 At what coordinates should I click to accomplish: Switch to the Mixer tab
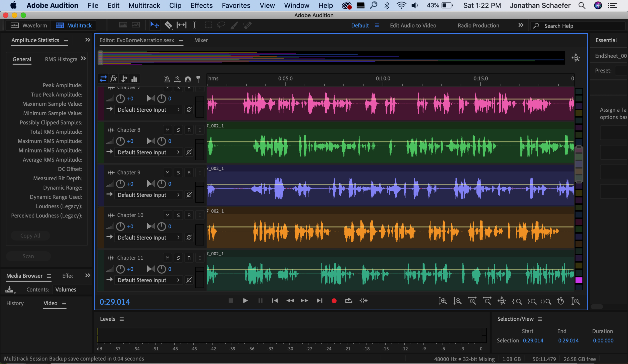pos(201,40)
